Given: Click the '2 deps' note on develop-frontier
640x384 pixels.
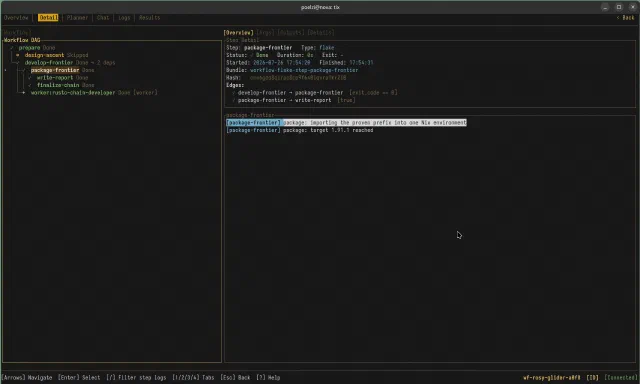Looking at the screenshot, I should tap(106, 62).
